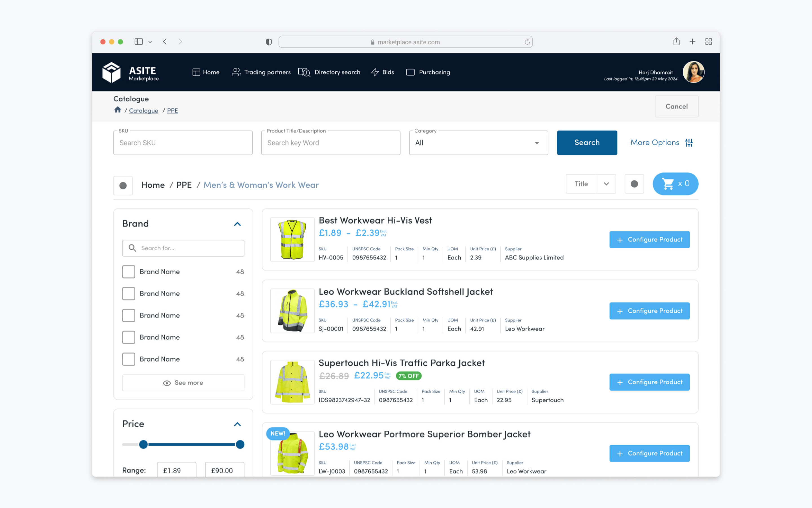Open Trading partners menu item

[x=261, y=72]
